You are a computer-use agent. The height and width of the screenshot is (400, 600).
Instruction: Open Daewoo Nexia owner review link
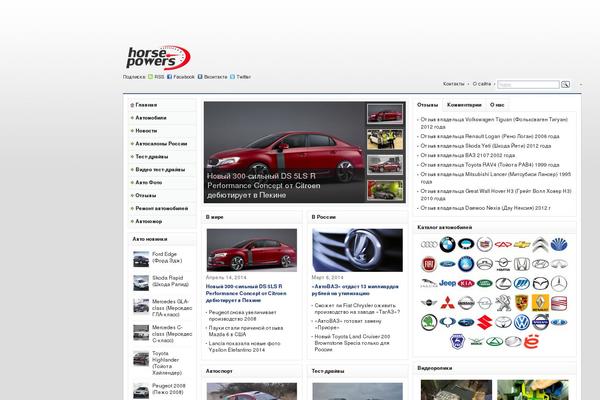click(485, 208)
